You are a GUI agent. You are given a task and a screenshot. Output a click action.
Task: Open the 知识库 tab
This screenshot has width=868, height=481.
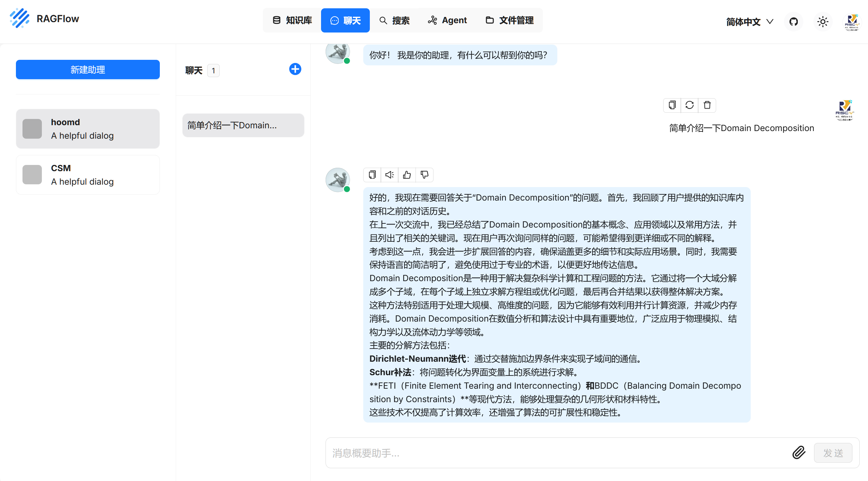pyautogui.click(x=292, y=20)
